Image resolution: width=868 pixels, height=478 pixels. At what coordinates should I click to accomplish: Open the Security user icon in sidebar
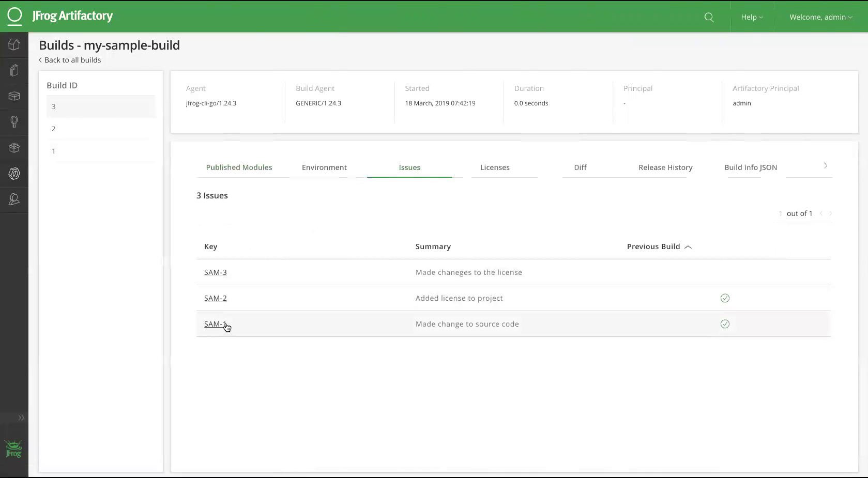tap(14, 199)
